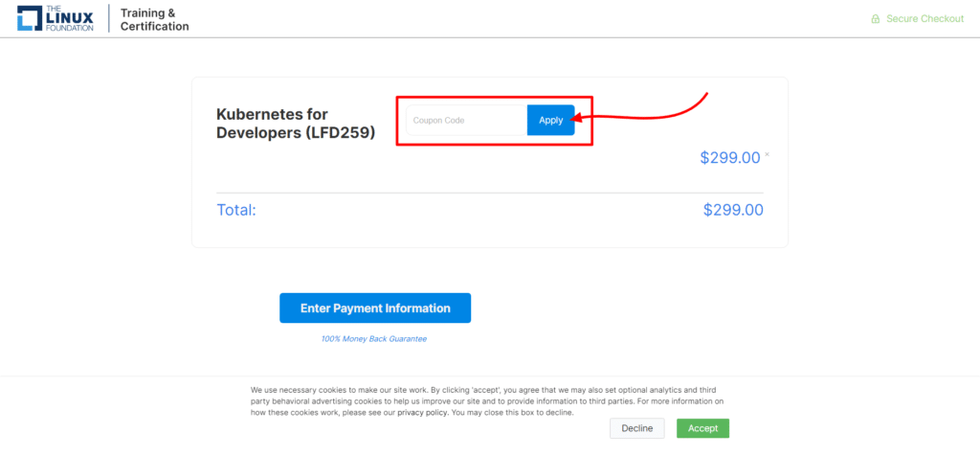Open the 100% Money Back Guarantee link
The image size is (980, 456).
[x=374, y=338]
